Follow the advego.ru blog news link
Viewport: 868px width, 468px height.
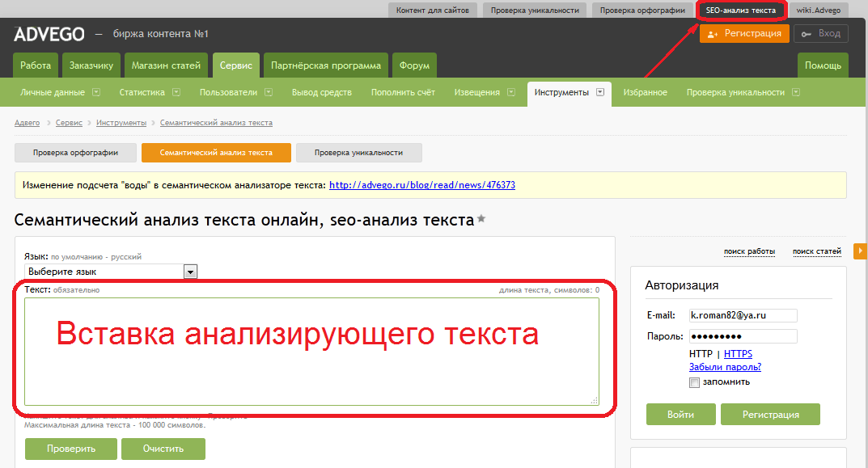422,185
